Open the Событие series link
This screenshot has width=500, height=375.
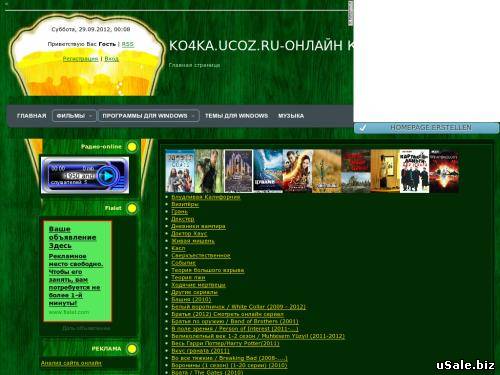tap(183, 263)
